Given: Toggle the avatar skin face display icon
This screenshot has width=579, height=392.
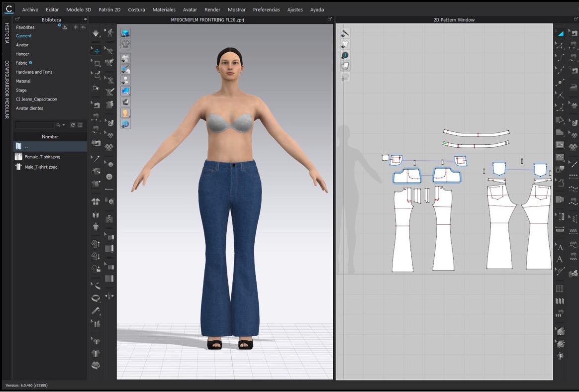Looking at the screenshot, I should 126,113.
